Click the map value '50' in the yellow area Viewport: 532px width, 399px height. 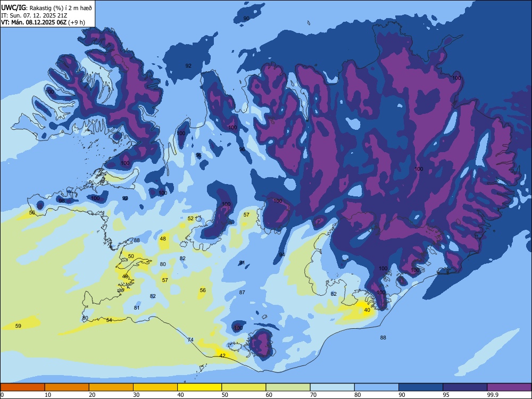point(131,256)
